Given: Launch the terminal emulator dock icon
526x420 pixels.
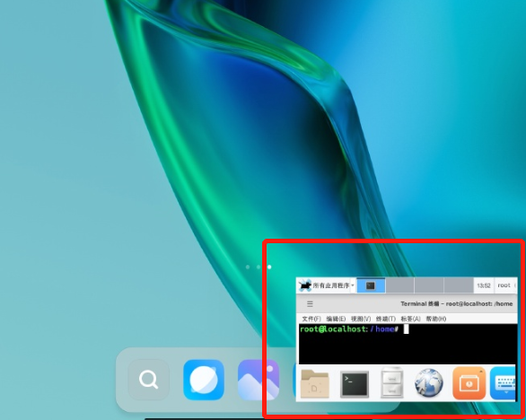Looking at the screenshot, I should pos(355,384).
